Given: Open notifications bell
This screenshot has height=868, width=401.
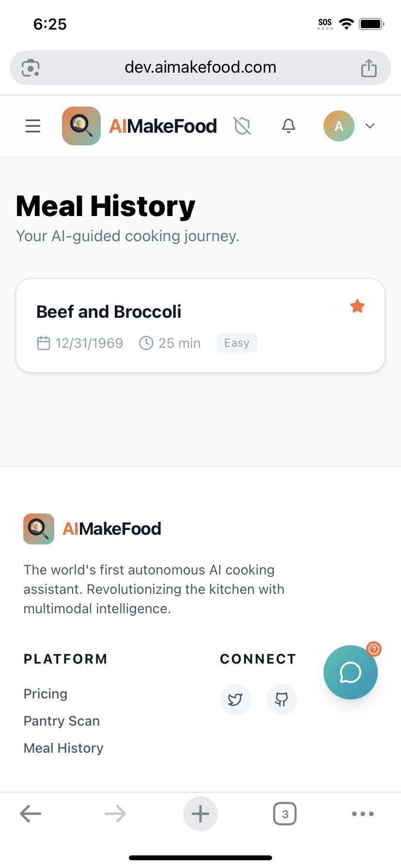Looking at the screenshot, I should coord(289,126).
